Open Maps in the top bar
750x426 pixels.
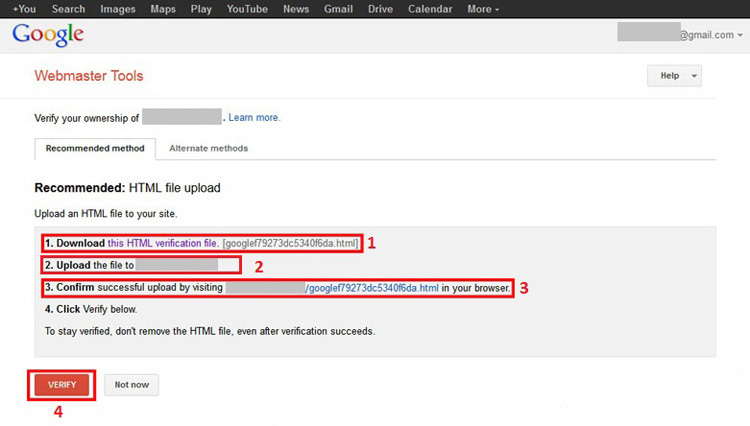point(163,9)
